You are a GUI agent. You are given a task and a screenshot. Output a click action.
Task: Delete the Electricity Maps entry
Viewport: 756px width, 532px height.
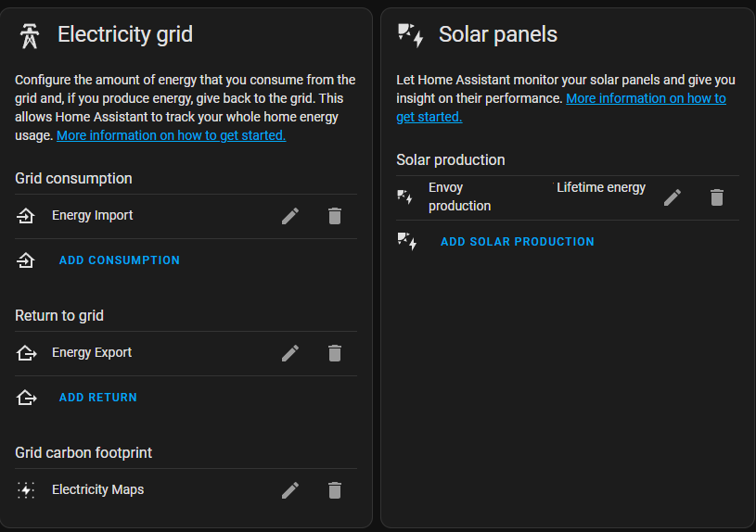coord(335,490)
